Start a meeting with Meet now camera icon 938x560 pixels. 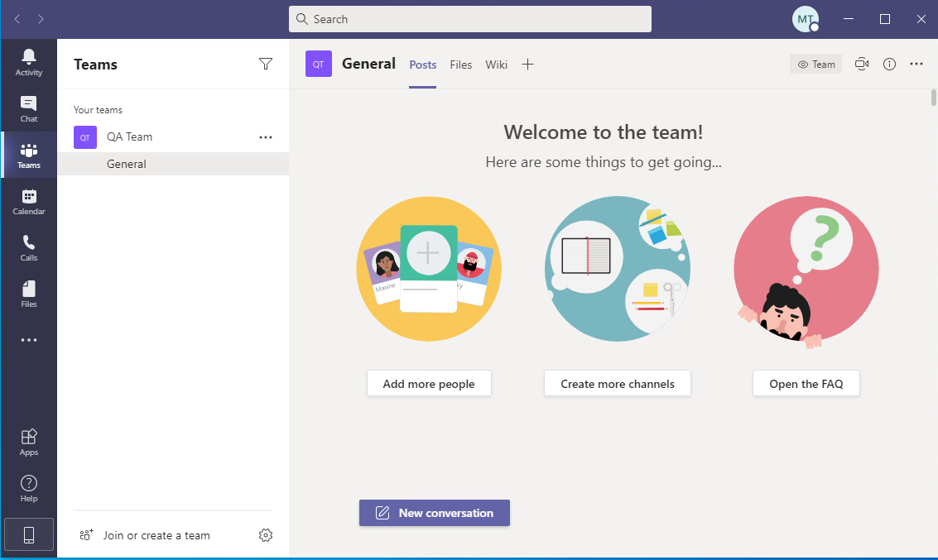point(862,65)
